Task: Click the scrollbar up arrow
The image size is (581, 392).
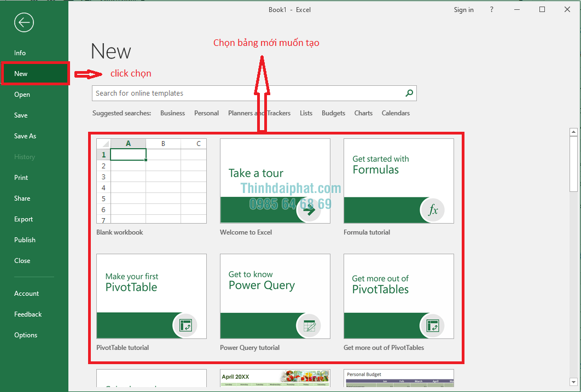Action: coord(573,132)
